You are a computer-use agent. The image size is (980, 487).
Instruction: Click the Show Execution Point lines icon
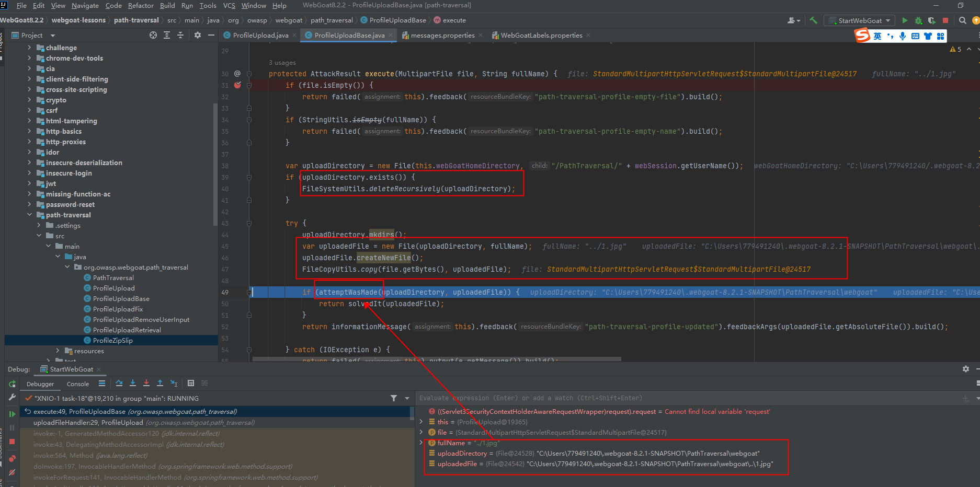[102, 383]
